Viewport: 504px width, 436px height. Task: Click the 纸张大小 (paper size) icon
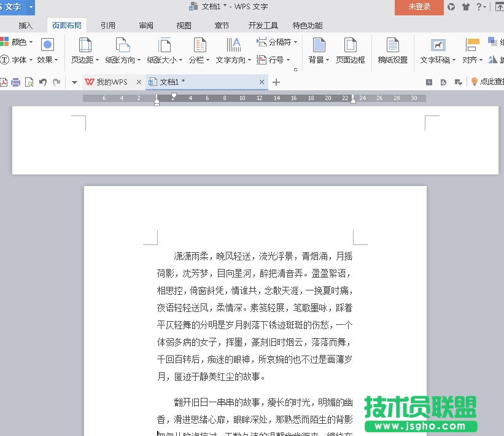164,46
